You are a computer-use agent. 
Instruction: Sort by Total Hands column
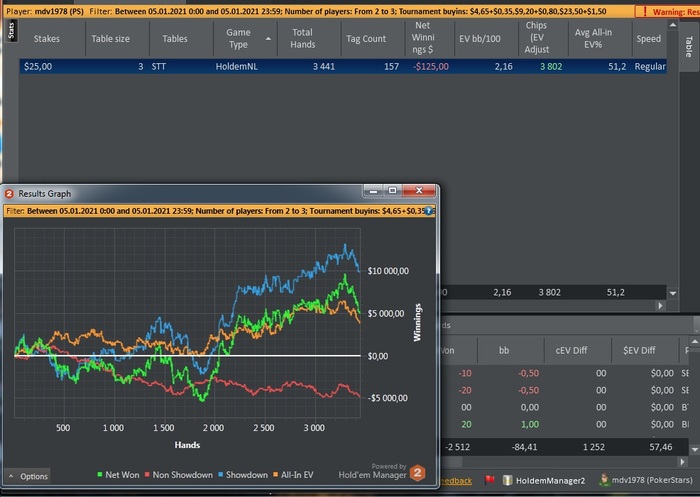[x=303, y=39]
